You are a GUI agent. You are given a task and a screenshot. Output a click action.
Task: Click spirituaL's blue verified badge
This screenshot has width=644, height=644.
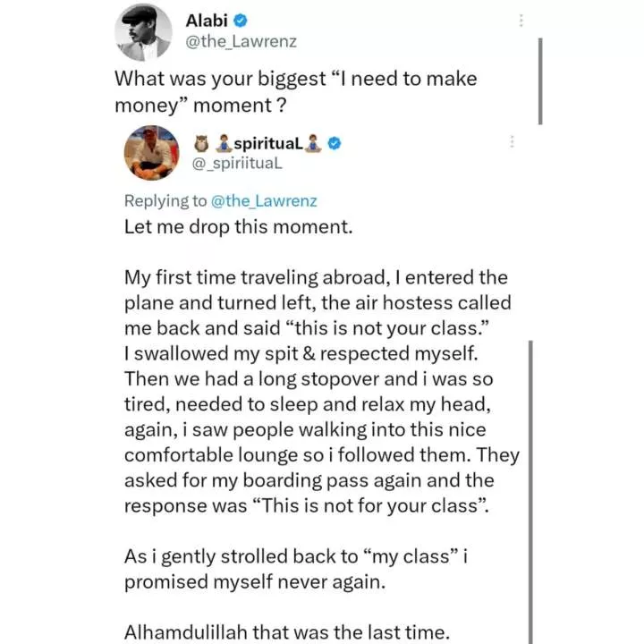[x=335, y=143]
